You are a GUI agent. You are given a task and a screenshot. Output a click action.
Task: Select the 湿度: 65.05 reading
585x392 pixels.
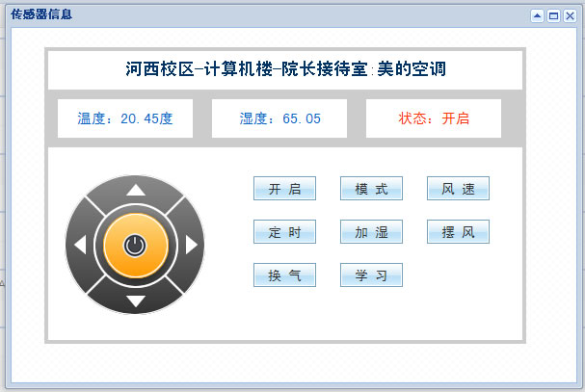coord(279,118)
